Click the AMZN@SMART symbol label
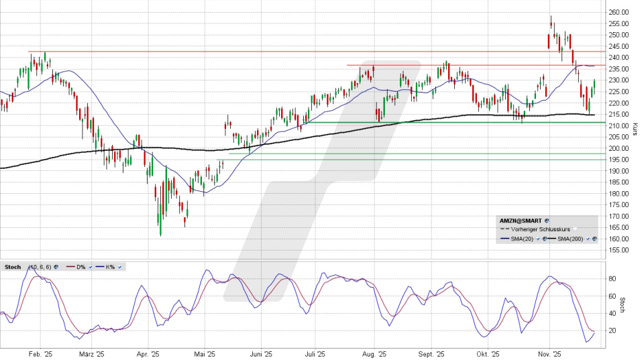This screenshot has height=362, width=644. point(520,220)
